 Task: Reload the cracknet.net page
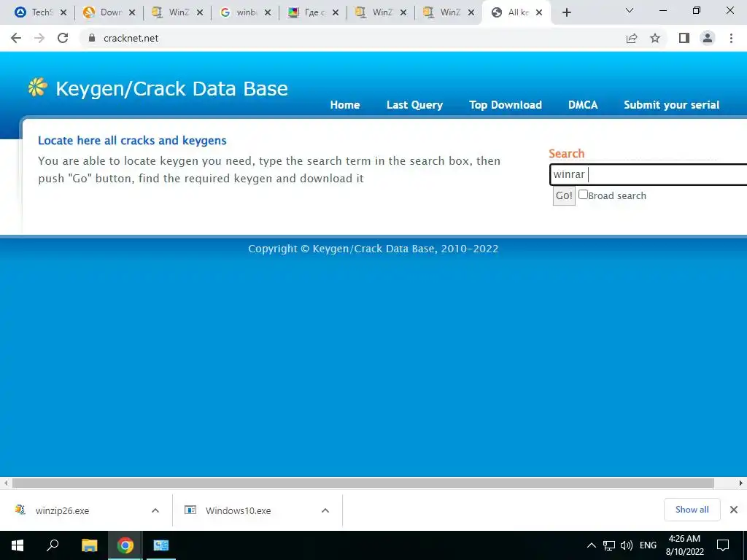pyautogui.click(x=63, y=38)
